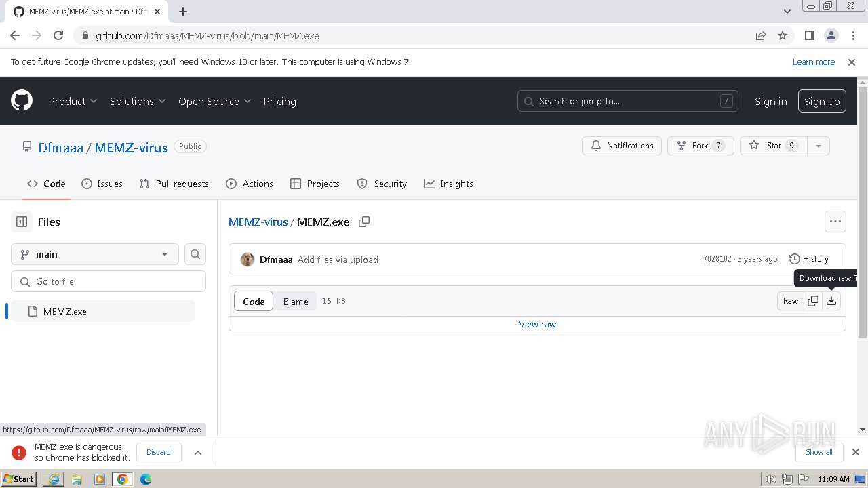Open the Raw file view
This screenshot has height=488, width=868.
[x=791, y=301]
